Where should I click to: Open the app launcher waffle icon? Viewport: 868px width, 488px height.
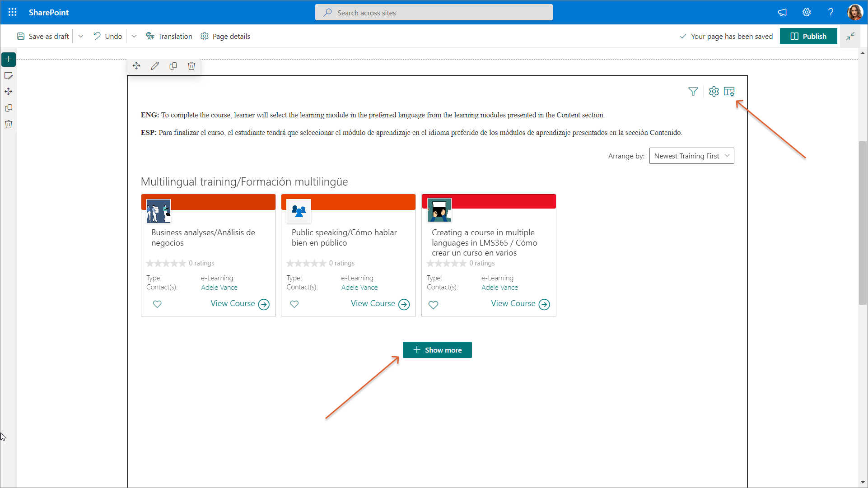click(13, 12)
